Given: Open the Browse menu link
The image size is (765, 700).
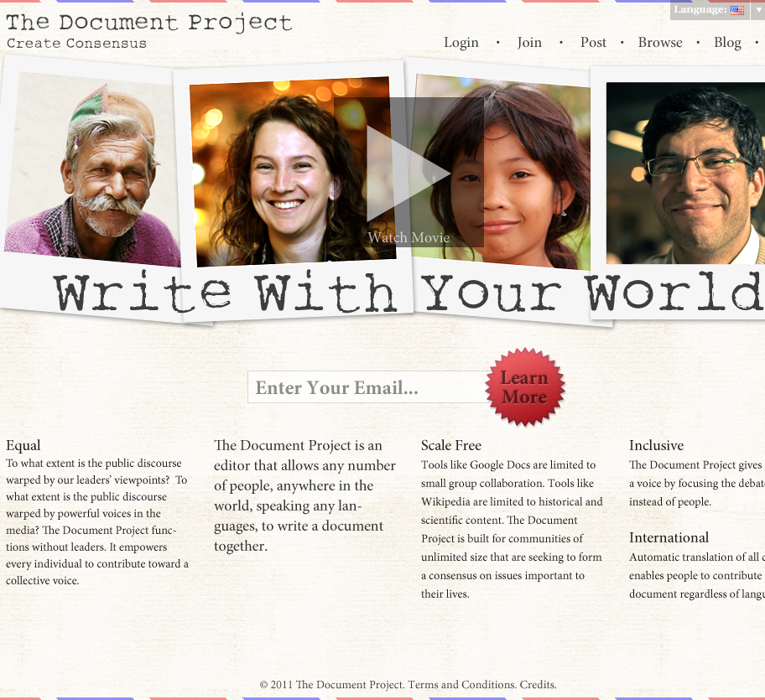Looking at the screenshot, I should click(x=660, y=43).
